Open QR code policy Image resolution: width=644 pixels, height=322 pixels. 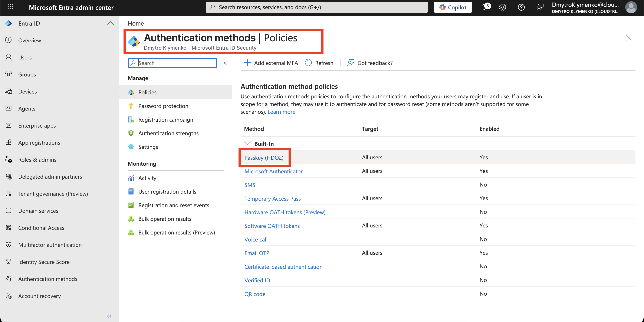[x=255, y=294]
